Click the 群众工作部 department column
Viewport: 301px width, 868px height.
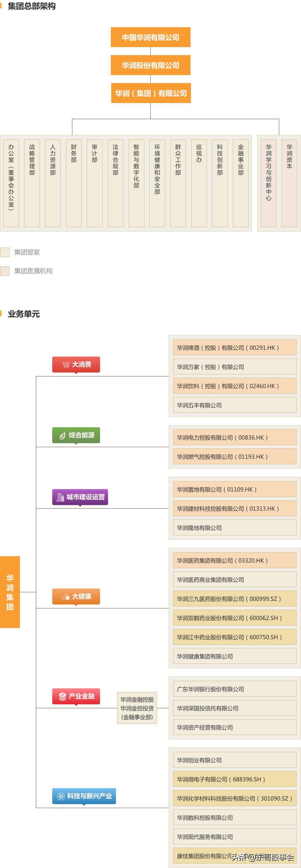point(178,183)
